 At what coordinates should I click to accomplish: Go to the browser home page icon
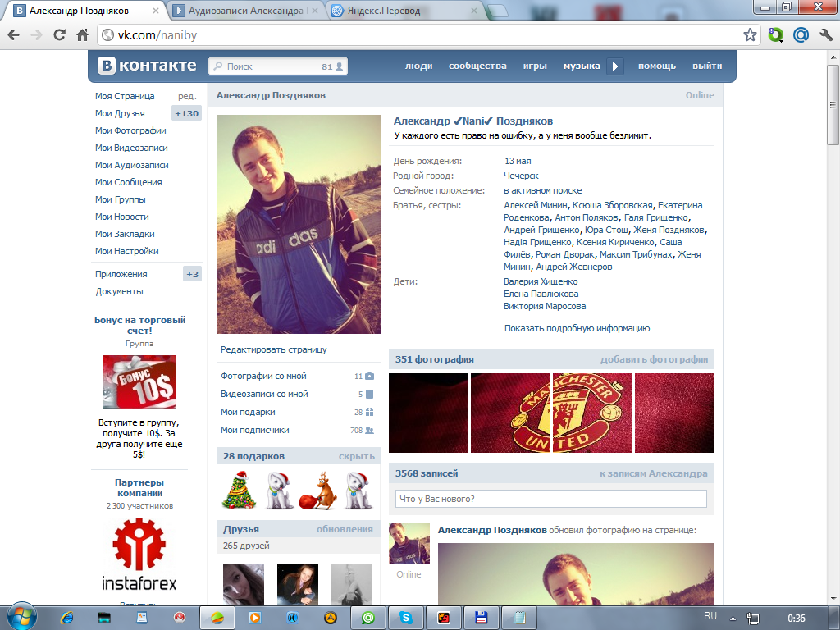click(83, 35)
